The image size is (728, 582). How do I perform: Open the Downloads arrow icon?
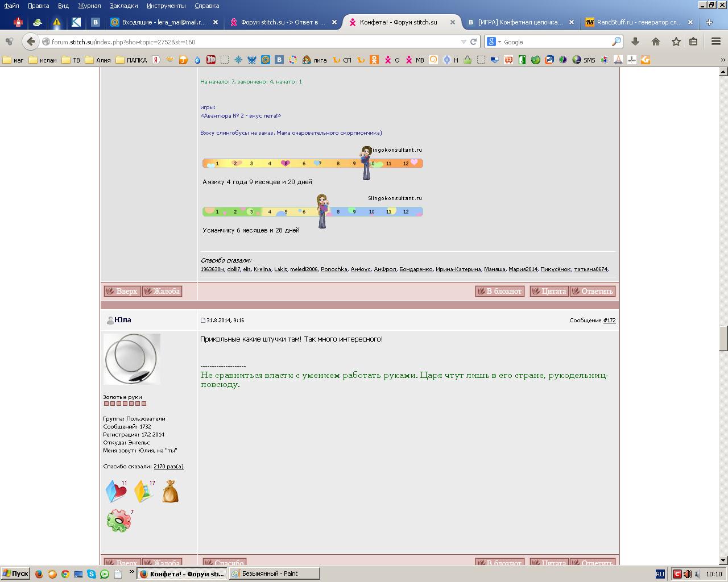(x=635, y=41)
